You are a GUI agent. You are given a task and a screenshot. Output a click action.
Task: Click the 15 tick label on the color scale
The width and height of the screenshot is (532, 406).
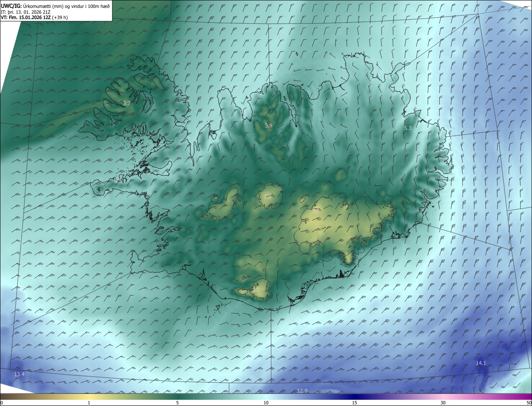[355, 403]
